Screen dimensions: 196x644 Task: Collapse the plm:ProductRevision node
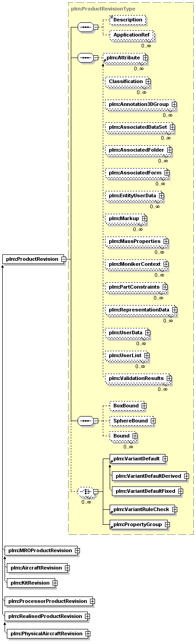[x=64, y=259]
